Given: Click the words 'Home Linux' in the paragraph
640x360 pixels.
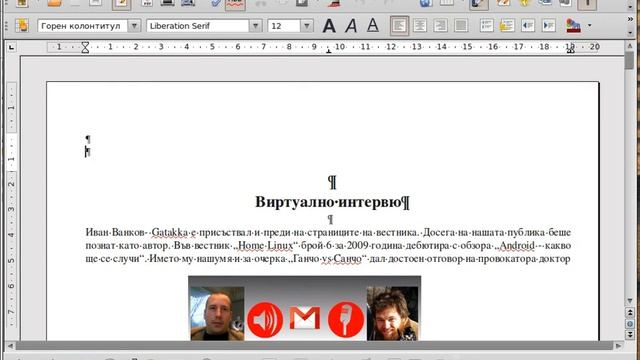Looking at the screenshot, I should point(265,245).
